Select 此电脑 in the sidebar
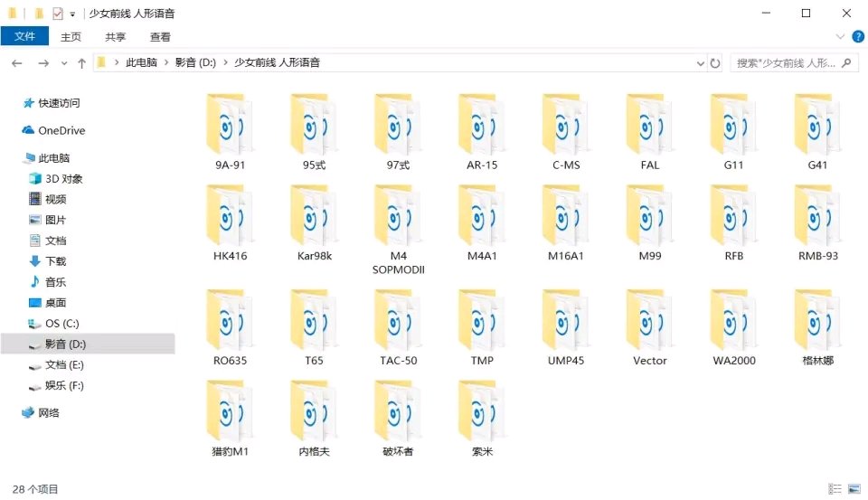 pos(46,158)
